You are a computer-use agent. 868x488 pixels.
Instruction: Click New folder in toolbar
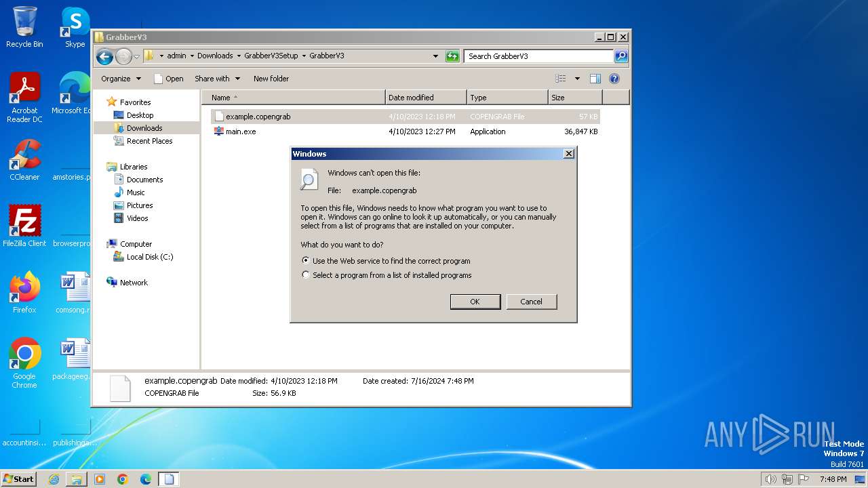[x=271, y=79]
